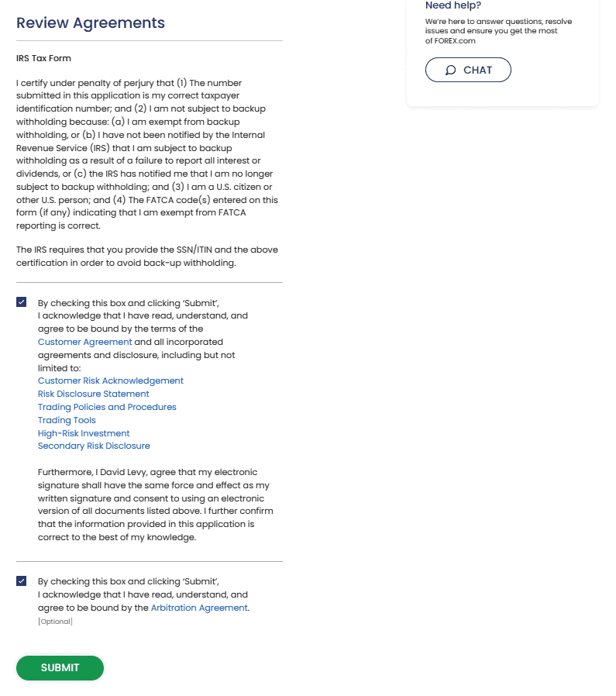Open Trading Policies and Procedures link

tap(107, 407)
